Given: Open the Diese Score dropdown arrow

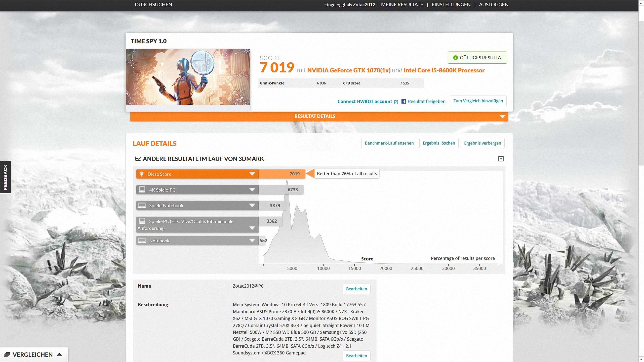Looking at the screenshot, I should pyautogui.click(x=252, y=174).
